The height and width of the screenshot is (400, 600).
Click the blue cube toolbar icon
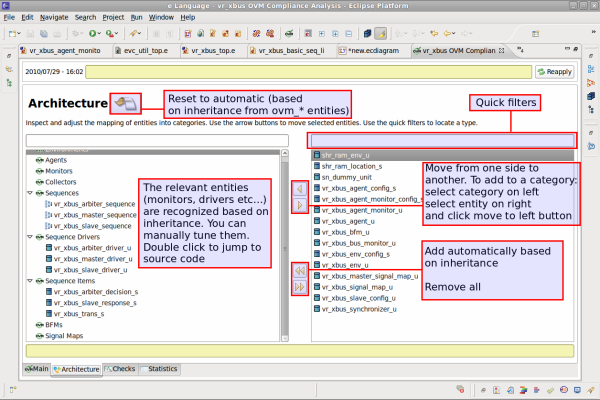(367, 34)
